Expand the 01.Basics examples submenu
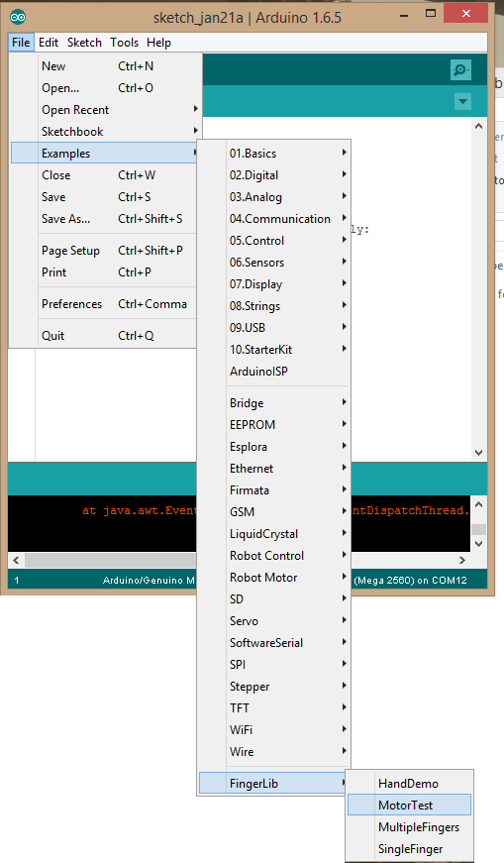The height and width of the screenshot is (863, 504). [274, 153]
